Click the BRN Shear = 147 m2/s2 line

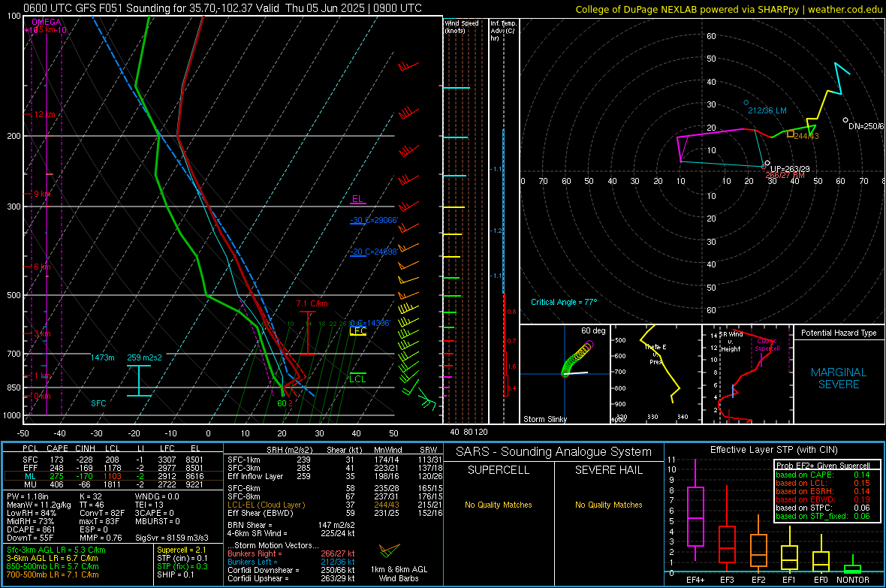point(291,525)
